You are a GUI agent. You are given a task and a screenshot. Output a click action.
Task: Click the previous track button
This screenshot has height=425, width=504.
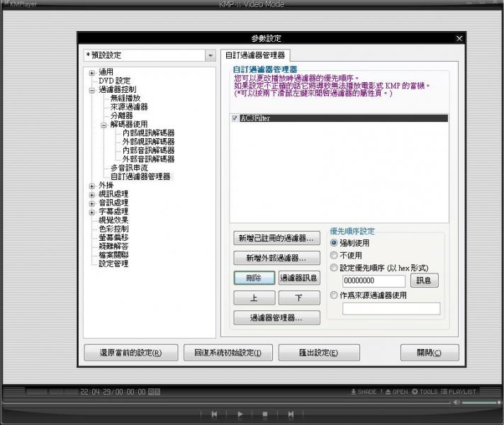coord(214,414)
